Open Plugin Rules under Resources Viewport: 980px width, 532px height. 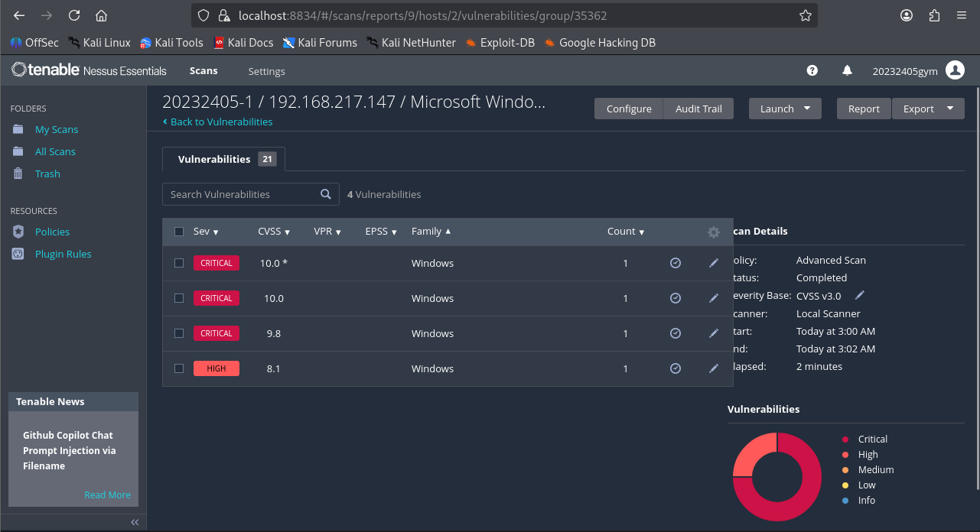(63, 254)
